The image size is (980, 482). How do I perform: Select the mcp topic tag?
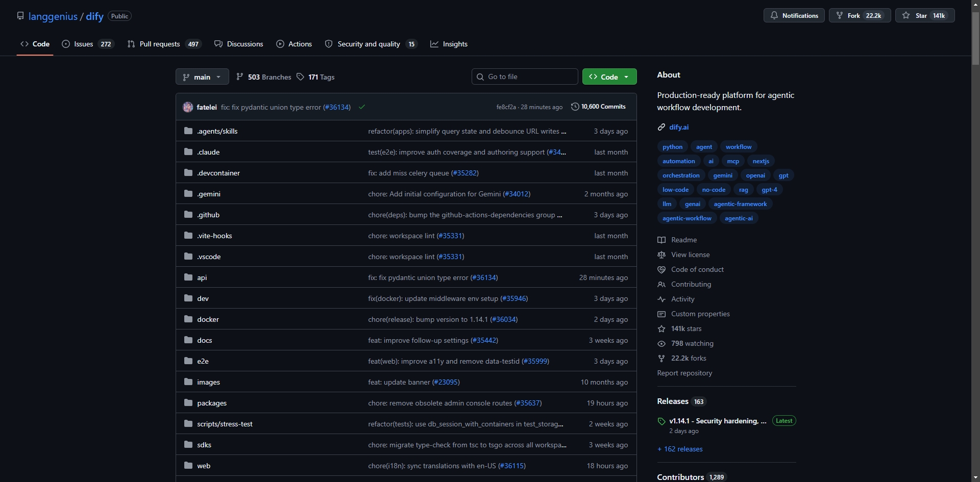pos(733,161)
